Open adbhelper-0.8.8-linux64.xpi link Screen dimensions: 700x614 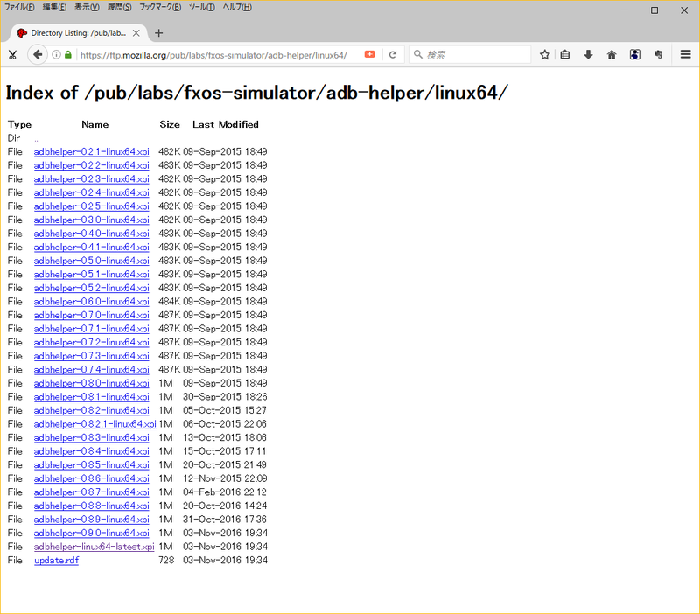(x=92, y=506)
